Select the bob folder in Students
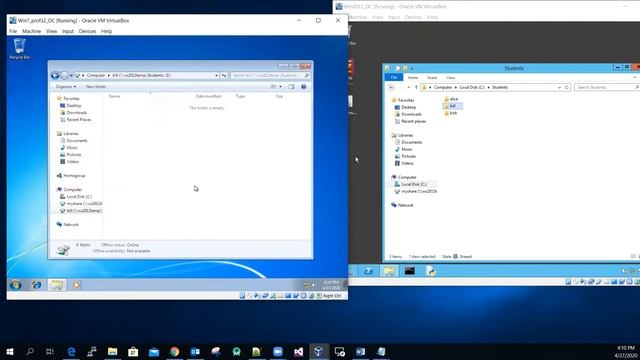 451,113
